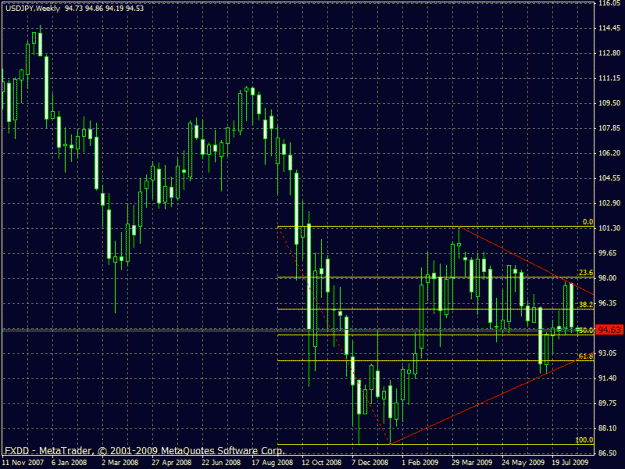
Task: Click the 23.6 Fibonacci level label
Action: coord(586,273)
